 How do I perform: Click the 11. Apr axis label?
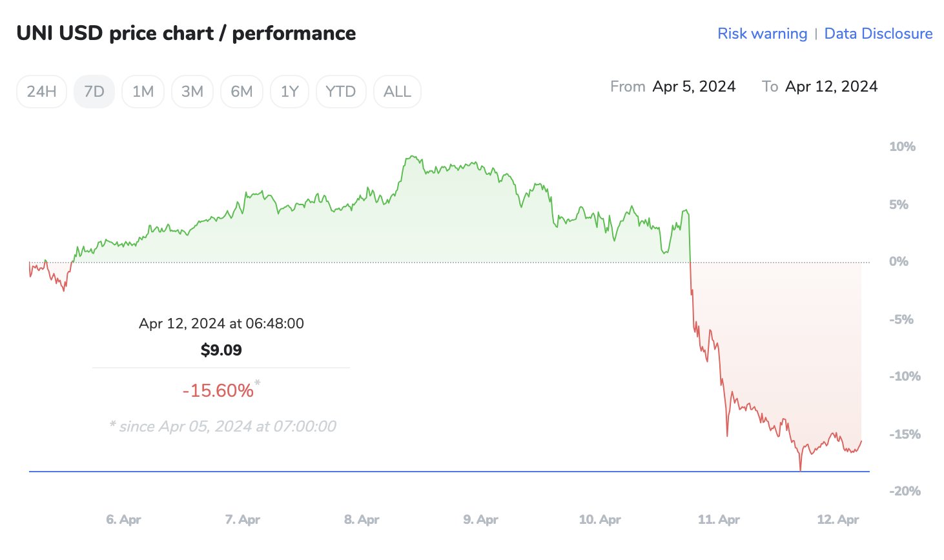719,519
